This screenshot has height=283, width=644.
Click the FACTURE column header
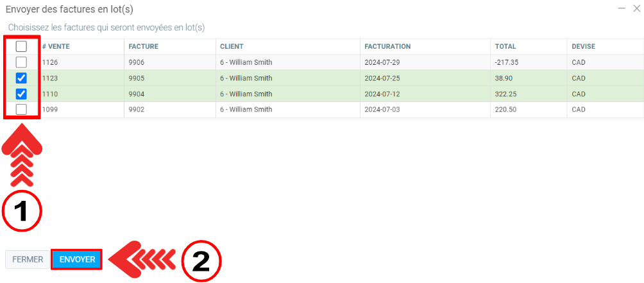click(143, 46)
